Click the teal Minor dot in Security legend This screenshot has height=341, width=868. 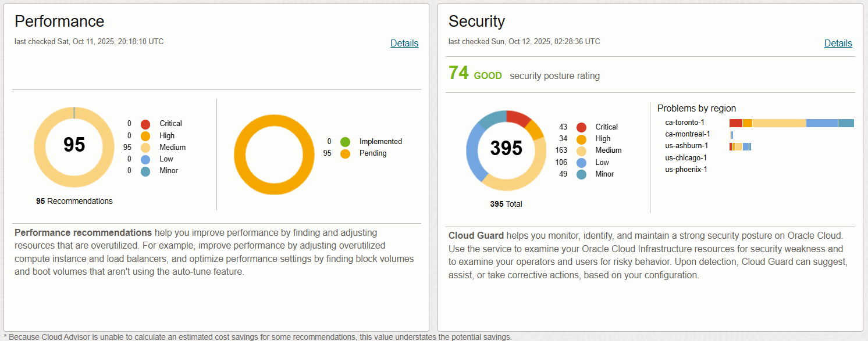(x=581, y=174)
